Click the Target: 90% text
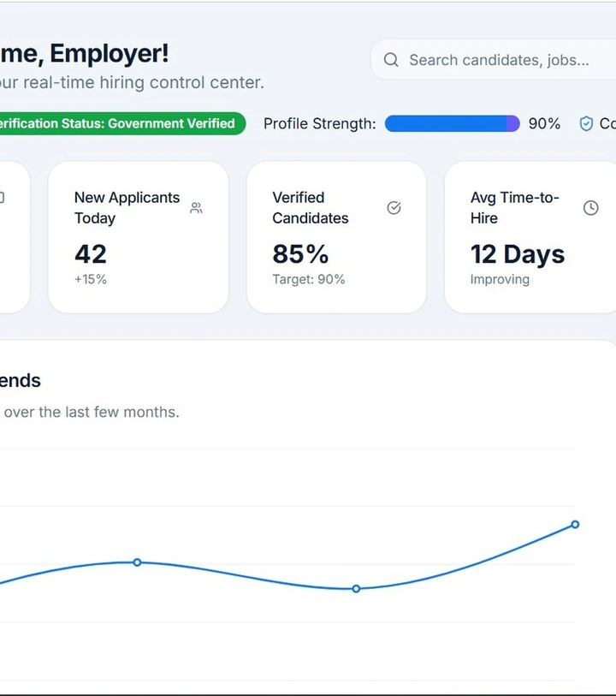Image resolution: width=616 pixels, height=696 pixels. click(x=309, y=279)
